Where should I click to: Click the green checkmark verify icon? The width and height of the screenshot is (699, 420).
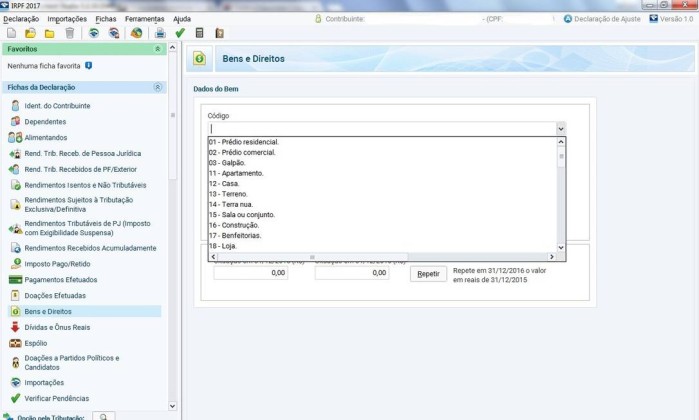[x=180, y=33]
